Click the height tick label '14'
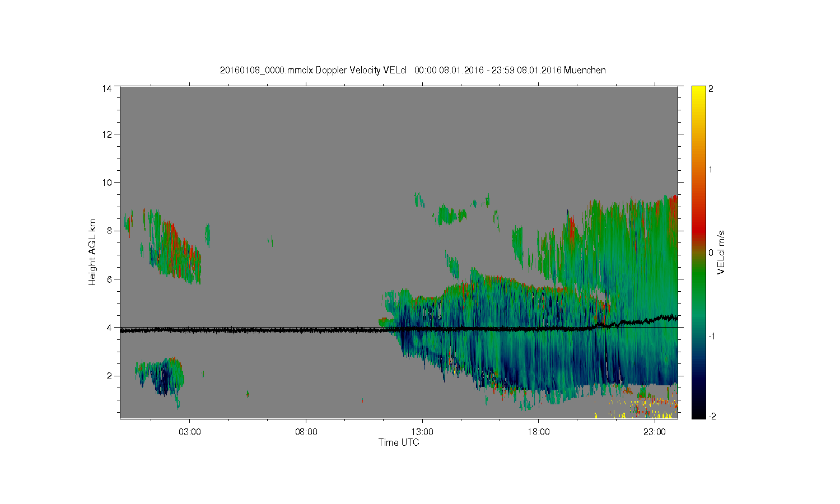Image resolution: width=840 pixels, height=504 pixels. [107, 88]
